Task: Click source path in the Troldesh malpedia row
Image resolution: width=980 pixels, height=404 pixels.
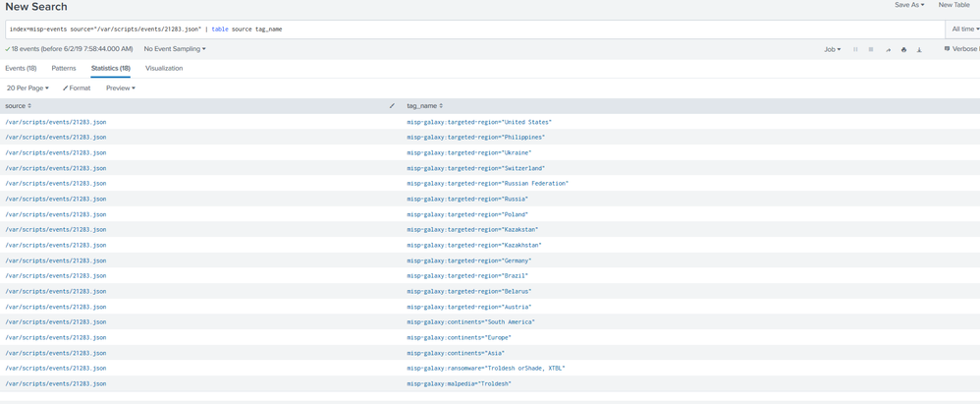Action: coord(56,384)
